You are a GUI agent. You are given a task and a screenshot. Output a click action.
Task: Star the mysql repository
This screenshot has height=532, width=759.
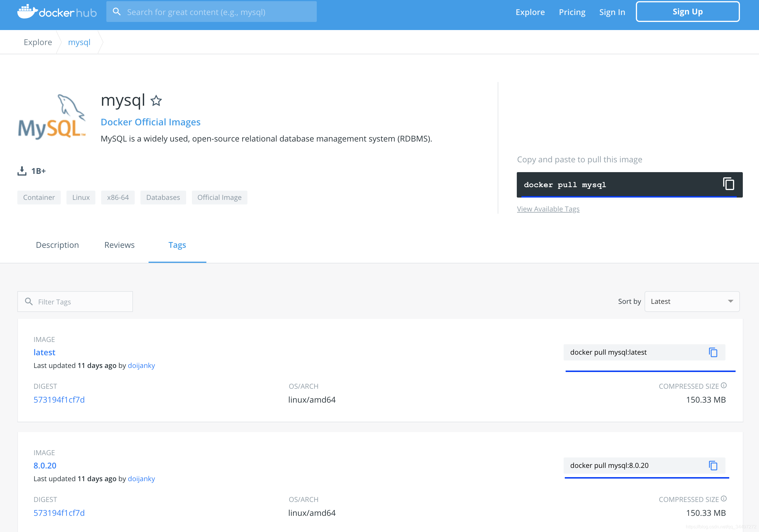[156, 101]
